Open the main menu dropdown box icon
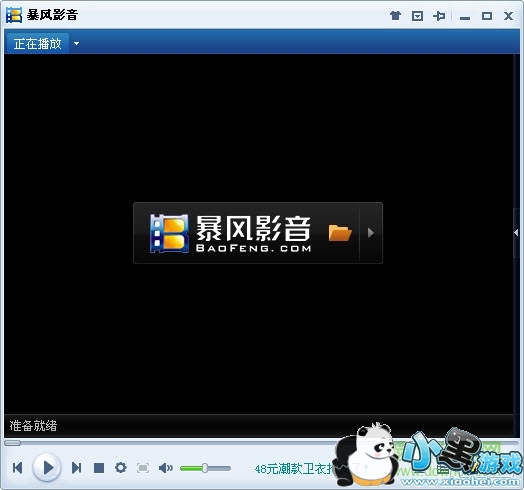 click(x=417, y=16)
